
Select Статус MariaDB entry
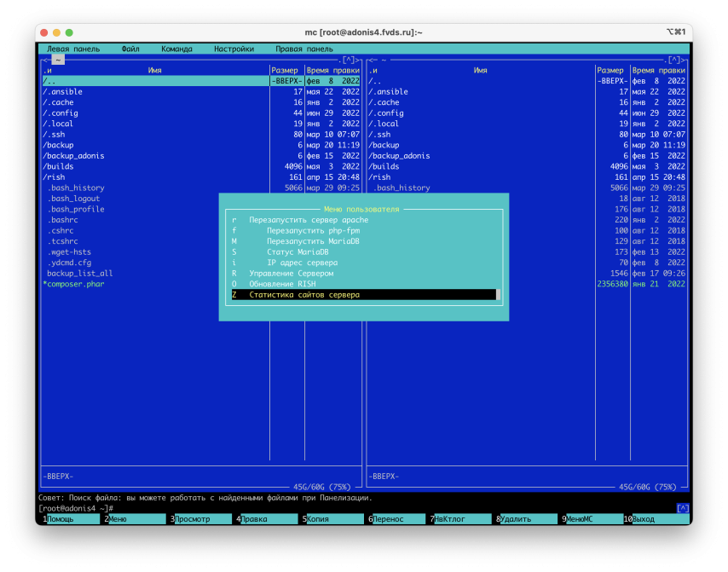[x=364, y=252]
